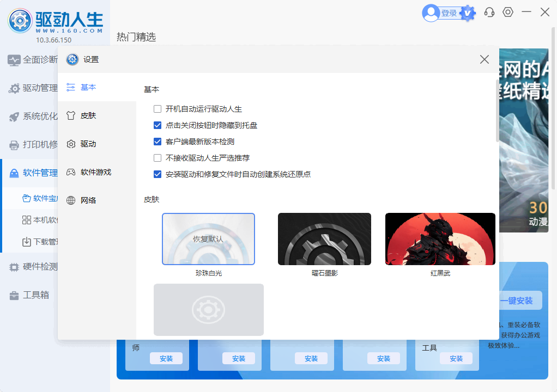Switch to 软件游戏 settings tab
The image size is (557, 392).
click(x=97, y=173)
